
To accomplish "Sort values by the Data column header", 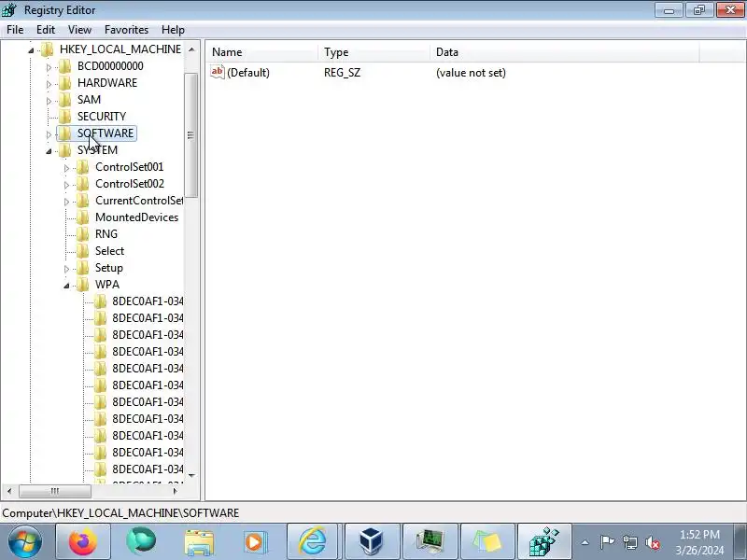I will [565, 52].
